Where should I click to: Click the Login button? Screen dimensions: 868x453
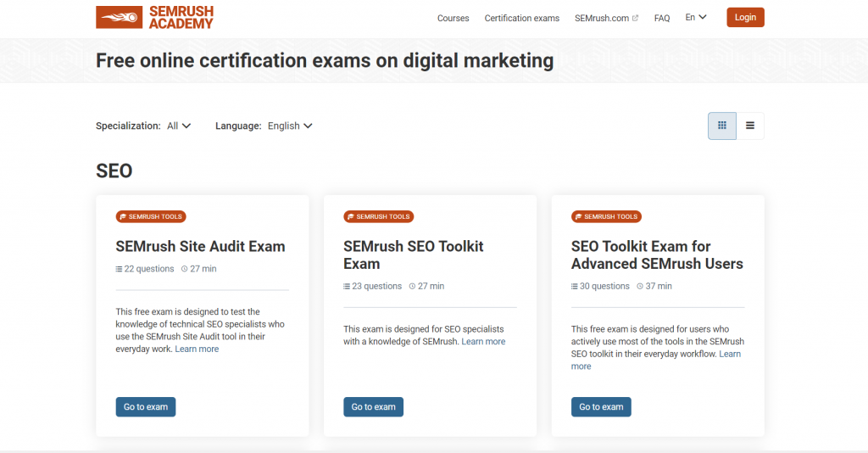point(745,17)
